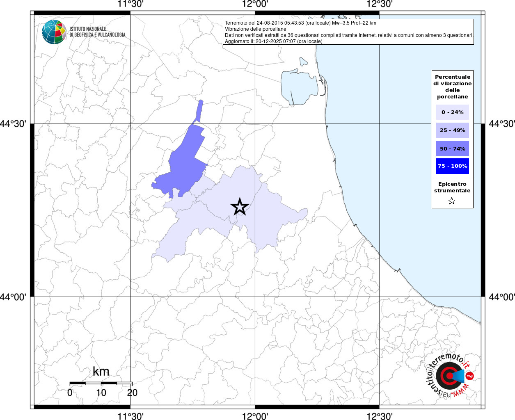
Task: Click the top 12°00' longitude label
Action: pyautogui.click(x=255, y=4)
